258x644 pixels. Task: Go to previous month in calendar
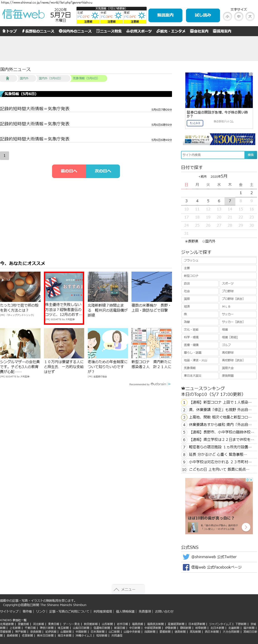pyautogui.click(x=203, y=176)
